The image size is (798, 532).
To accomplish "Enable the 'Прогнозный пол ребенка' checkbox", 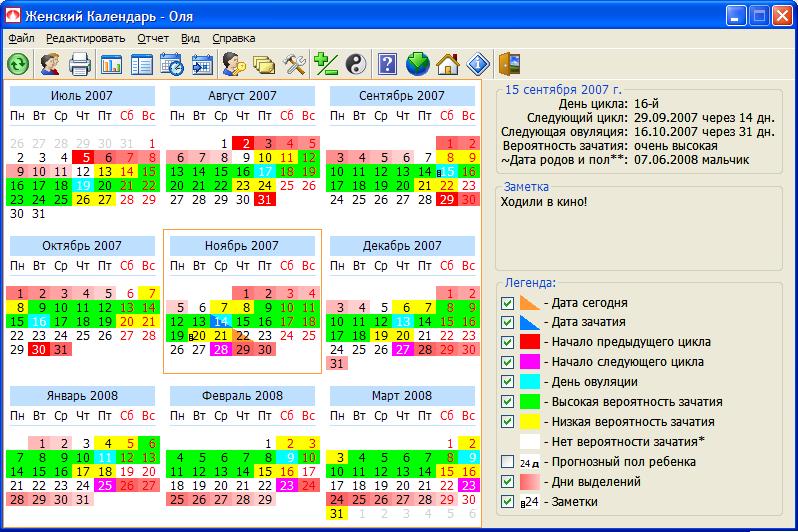I will coord(508,461).
